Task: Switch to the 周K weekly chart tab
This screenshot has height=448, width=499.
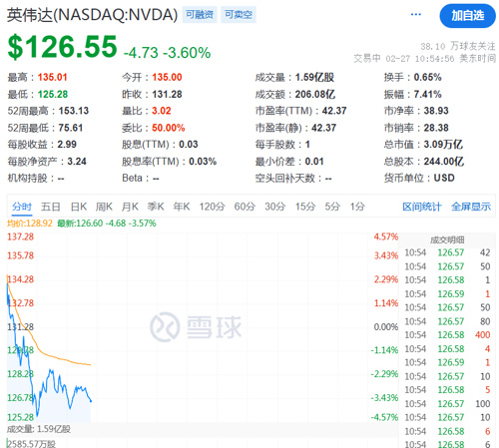Action: tap(104, 207)
